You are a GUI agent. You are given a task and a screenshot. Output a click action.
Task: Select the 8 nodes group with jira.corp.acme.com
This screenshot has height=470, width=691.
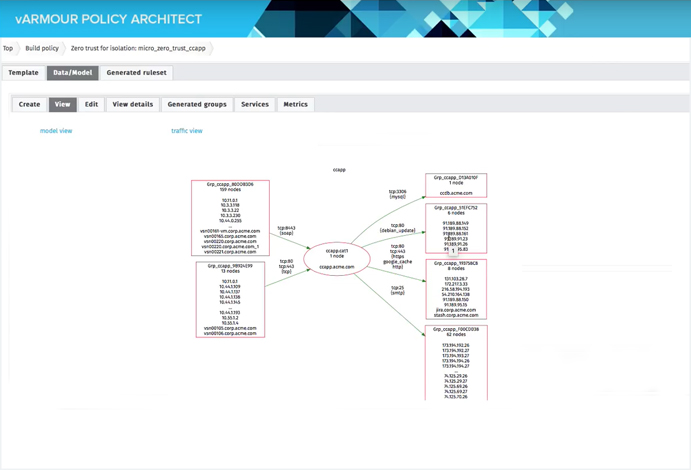point(456,289)
